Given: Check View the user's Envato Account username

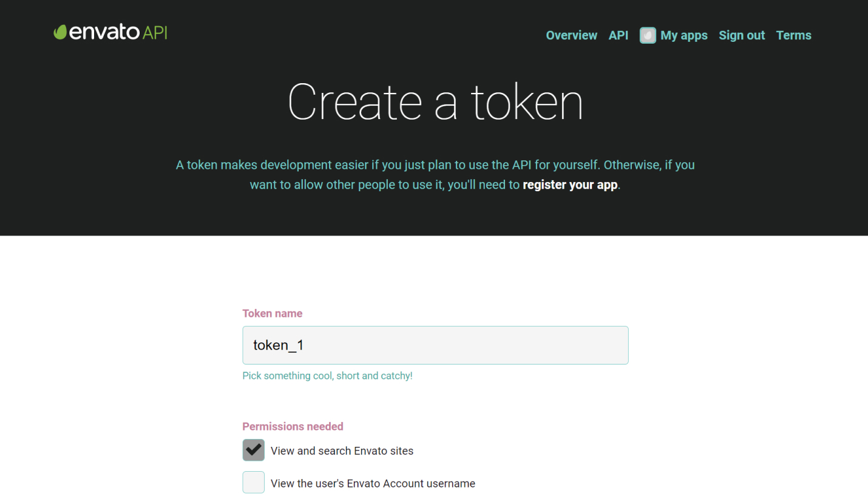Looking at the screenshot, I should tap(254, 483).
